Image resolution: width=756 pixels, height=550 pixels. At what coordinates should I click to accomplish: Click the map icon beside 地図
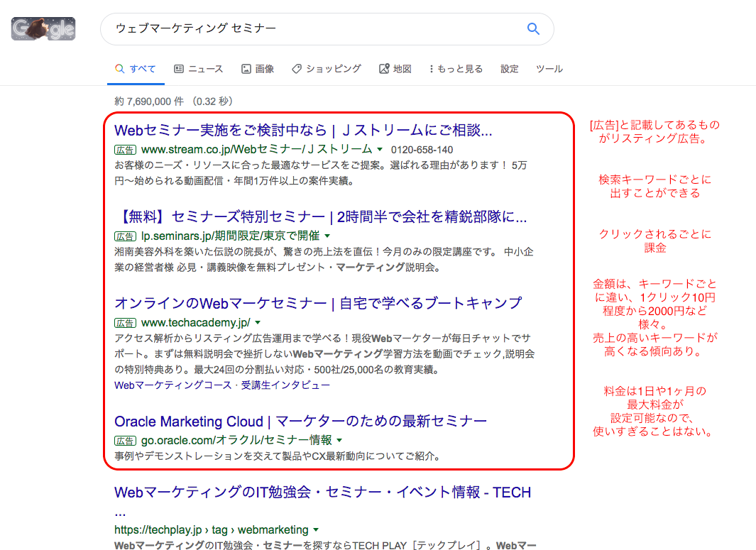pos(384,69)
